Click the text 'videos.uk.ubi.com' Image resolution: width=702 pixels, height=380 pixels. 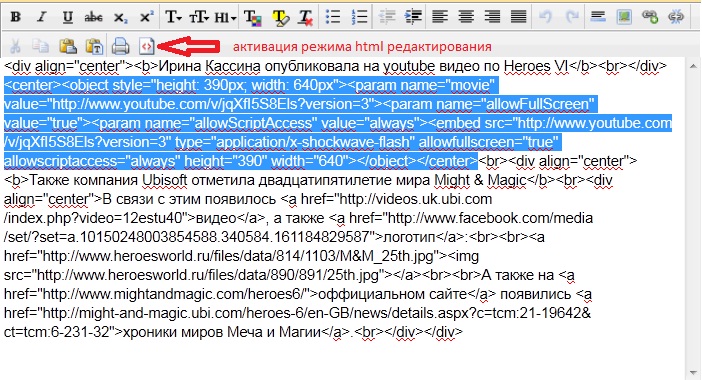435,199
